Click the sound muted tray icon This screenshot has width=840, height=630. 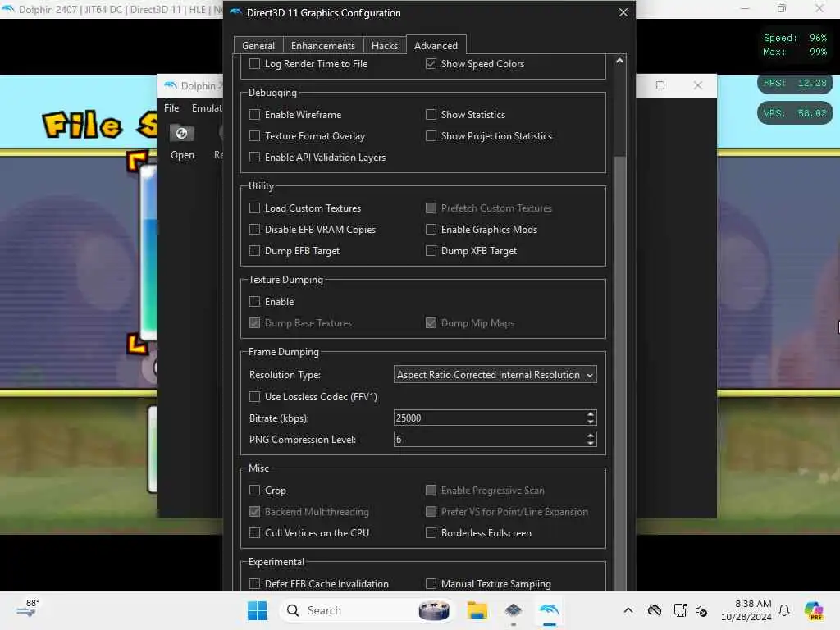tap(701, 610)
